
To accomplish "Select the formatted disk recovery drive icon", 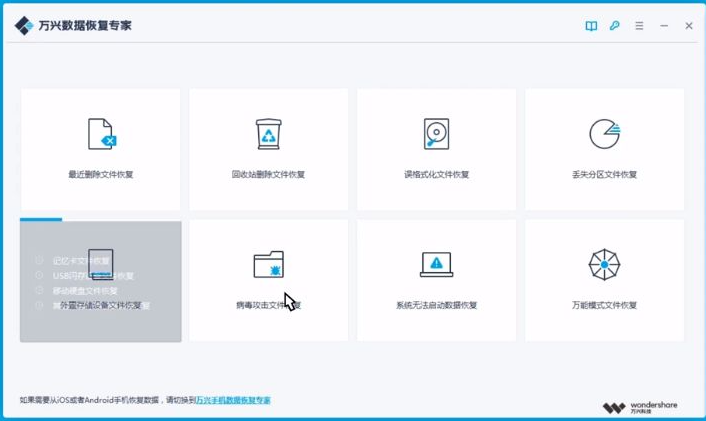I will click(x=436, y=133).
